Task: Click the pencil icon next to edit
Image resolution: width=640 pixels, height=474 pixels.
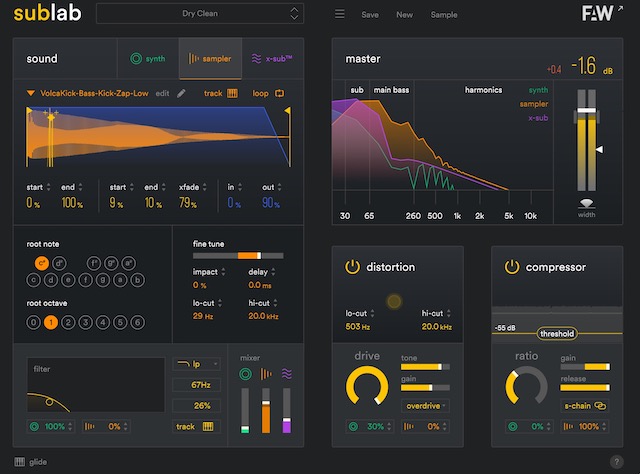Action: click(x=181, y=94)
